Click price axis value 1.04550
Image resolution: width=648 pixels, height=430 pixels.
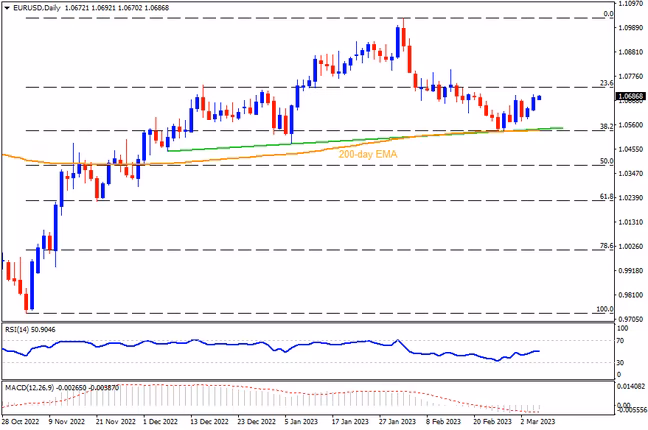(x=631, y=149)
